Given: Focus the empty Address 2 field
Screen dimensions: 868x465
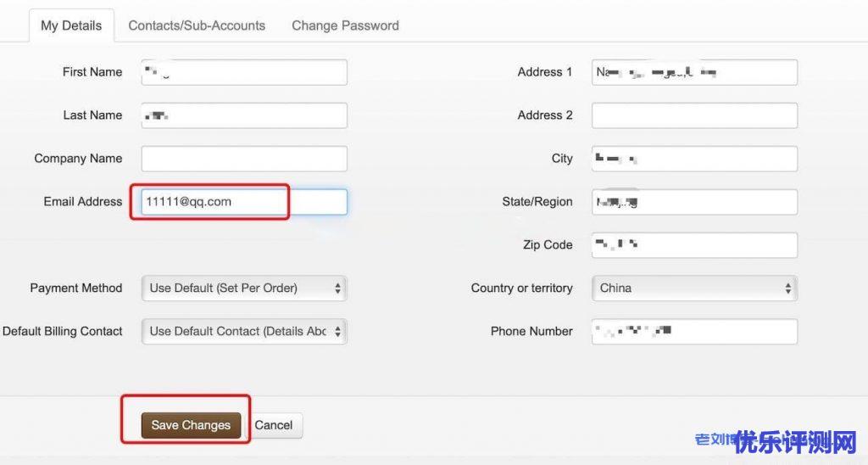Looking at the screenshot, I should (695, 115).
